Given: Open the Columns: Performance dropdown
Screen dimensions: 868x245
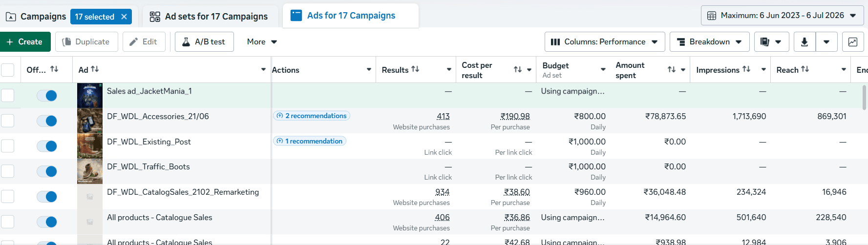Looking at the screenshot, I should tap(604, 42).
